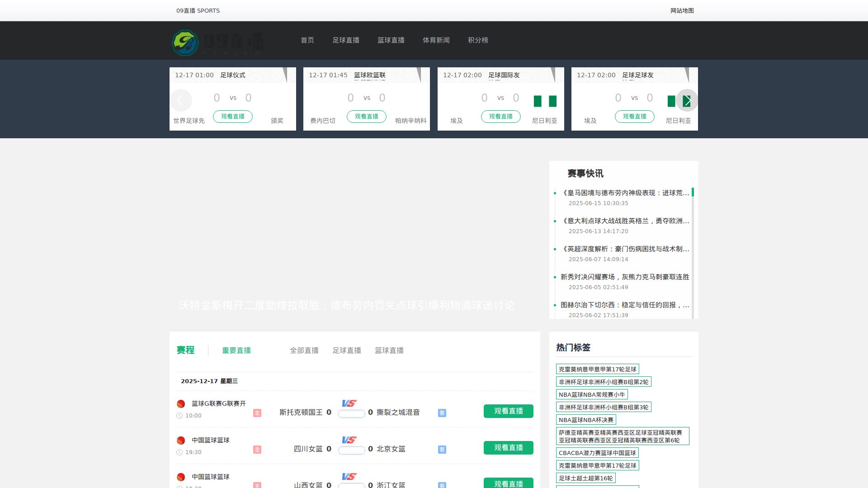Click the 09直播 site logo icon
The width and height of the screenshot is (868, 488).
point(186,43)
